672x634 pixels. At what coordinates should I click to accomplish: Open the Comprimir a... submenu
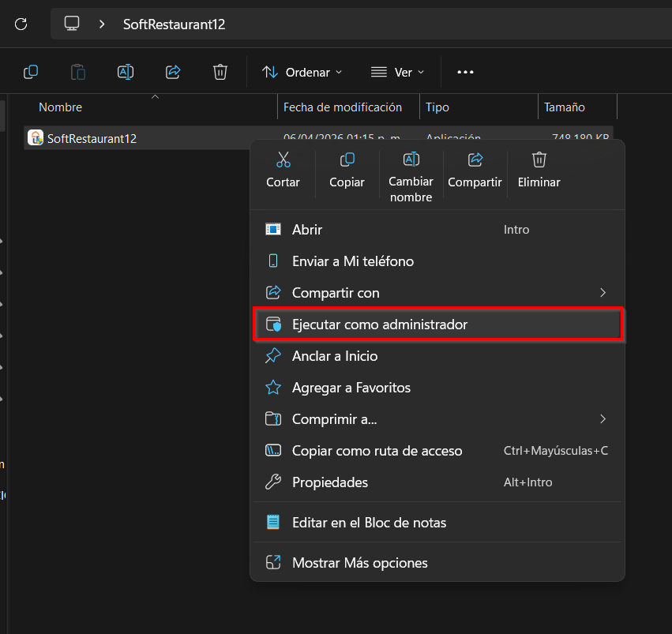coord(437,419)
